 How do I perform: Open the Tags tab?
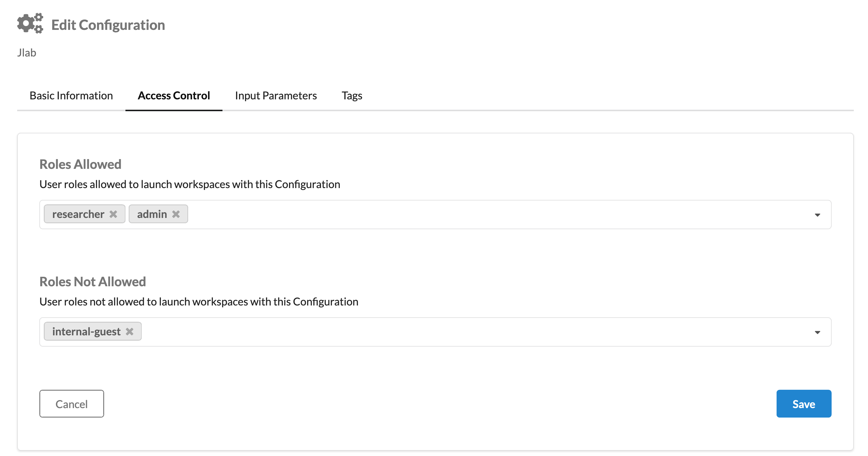pos(351,95)
